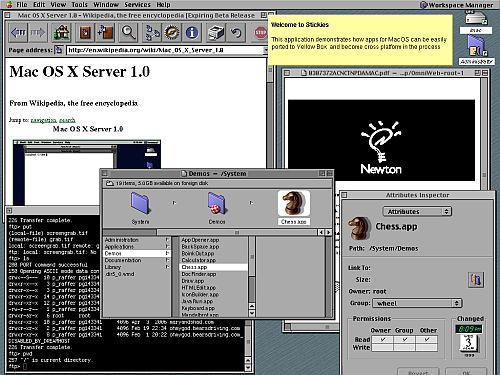Image resolution: width=500 pixels, height=375 pixels.
Task: Enable Owner Write permission checkbox
Action: 382,348
